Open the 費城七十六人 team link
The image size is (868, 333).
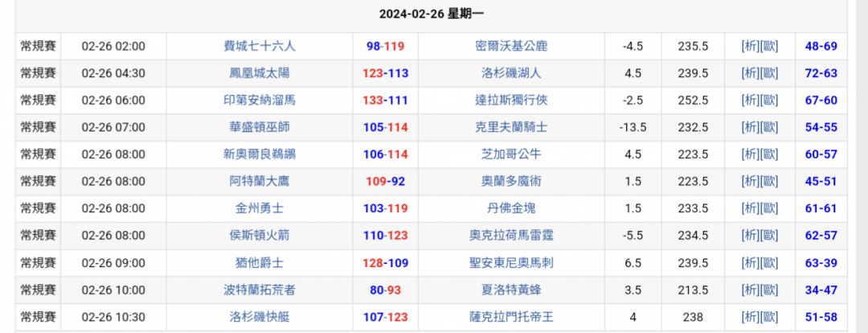(x=260, y=46)
